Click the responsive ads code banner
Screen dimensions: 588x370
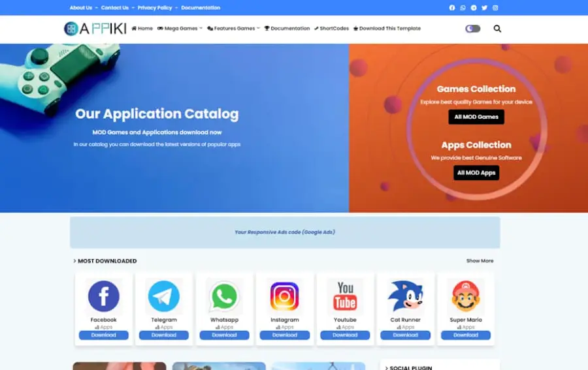tap(285, 232)
